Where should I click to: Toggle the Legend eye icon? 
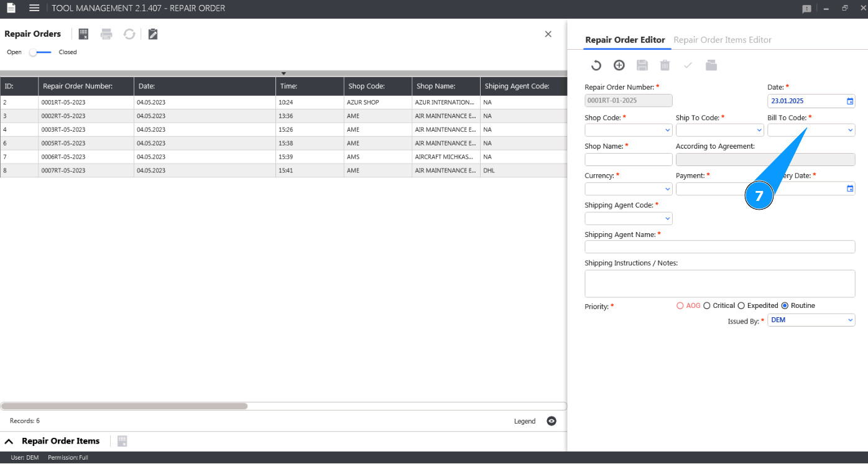click(552, 421)
